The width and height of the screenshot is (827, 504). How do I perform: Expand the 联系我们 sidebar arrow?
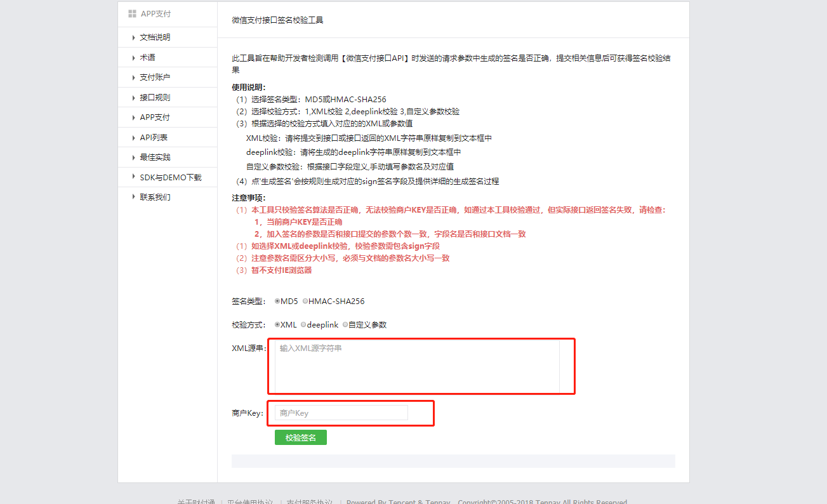[x=133, y=197]
